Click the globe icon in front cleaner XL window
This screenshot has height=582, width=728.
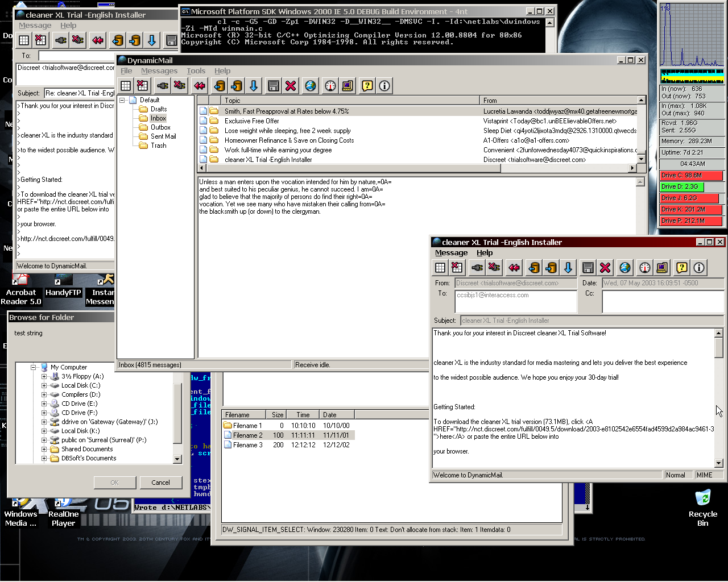pyautogui.click(x=625, y=268)
